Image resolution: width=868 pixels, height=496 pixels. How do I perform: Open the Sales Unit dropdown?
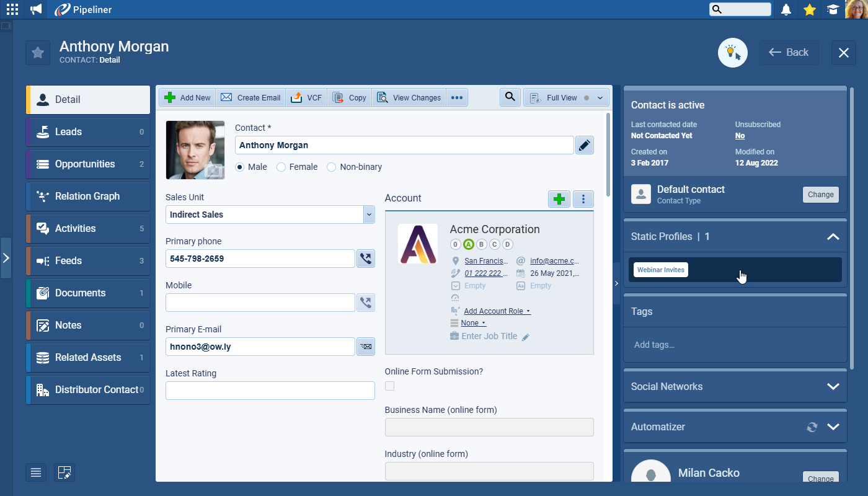point(369,215)
